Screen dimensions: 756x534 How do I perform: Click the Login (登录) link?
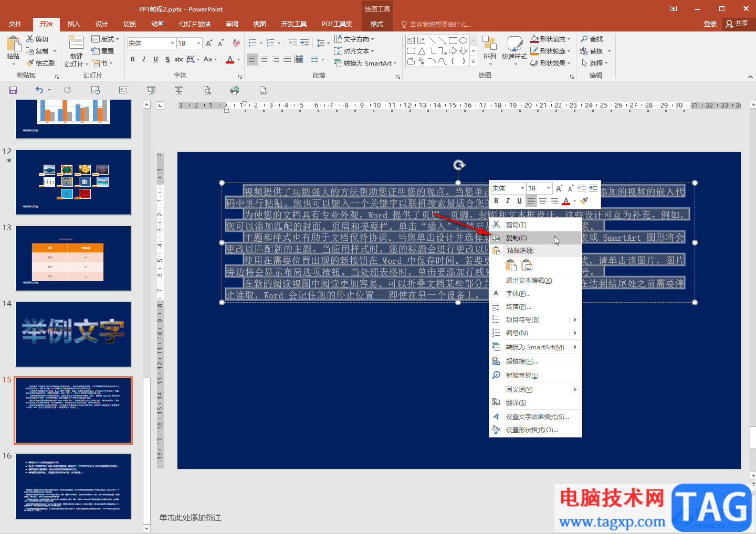click(x=710, y=24)
